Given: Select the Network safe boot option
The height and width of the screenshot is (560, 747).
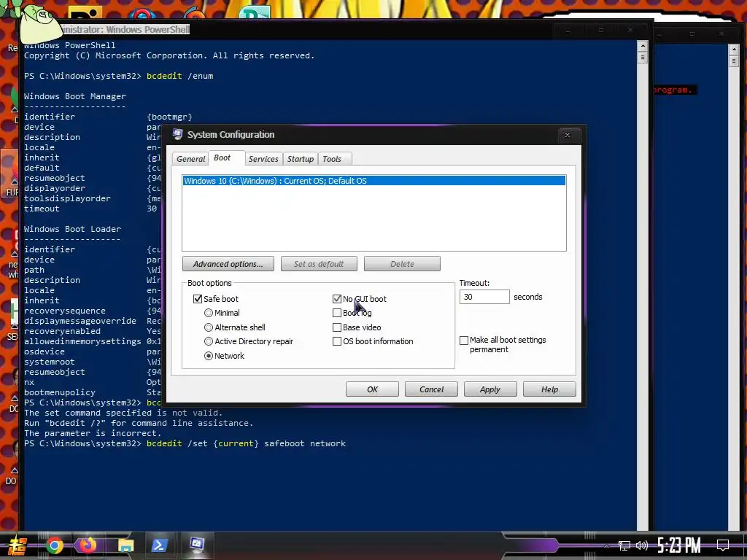Looking at the screenshot, I should tap(209, 356).
